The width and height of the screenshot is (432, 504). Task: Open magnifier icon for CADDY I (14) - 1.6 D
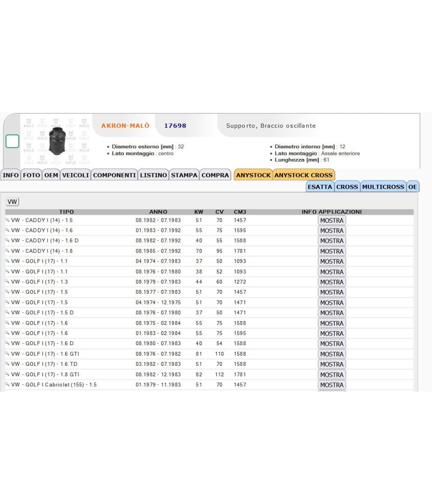pos(7,240)
